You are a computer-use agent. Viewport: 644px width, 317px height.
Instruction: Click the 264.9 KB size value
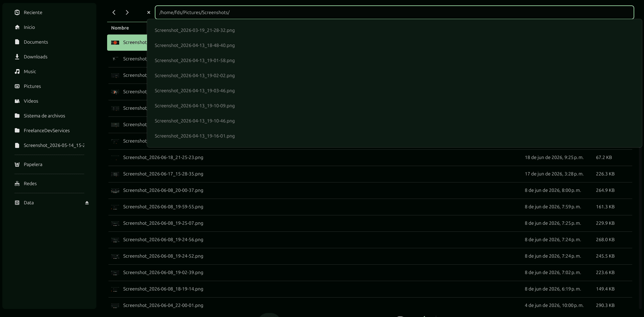point(605,190)
